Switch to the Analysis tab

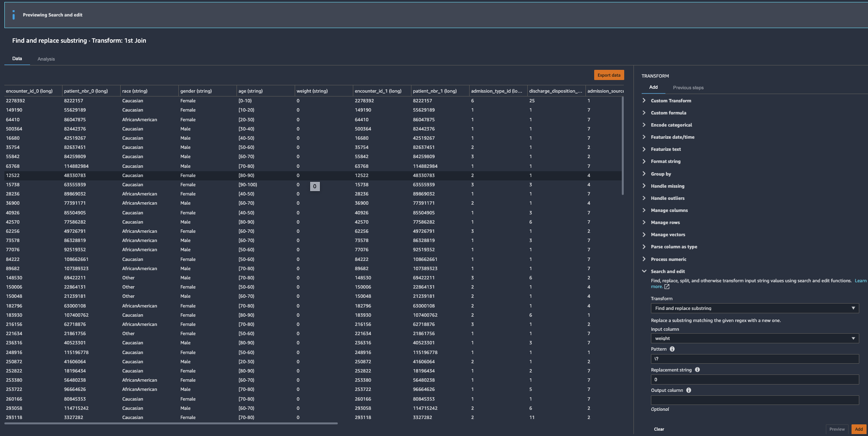point(46,59)
